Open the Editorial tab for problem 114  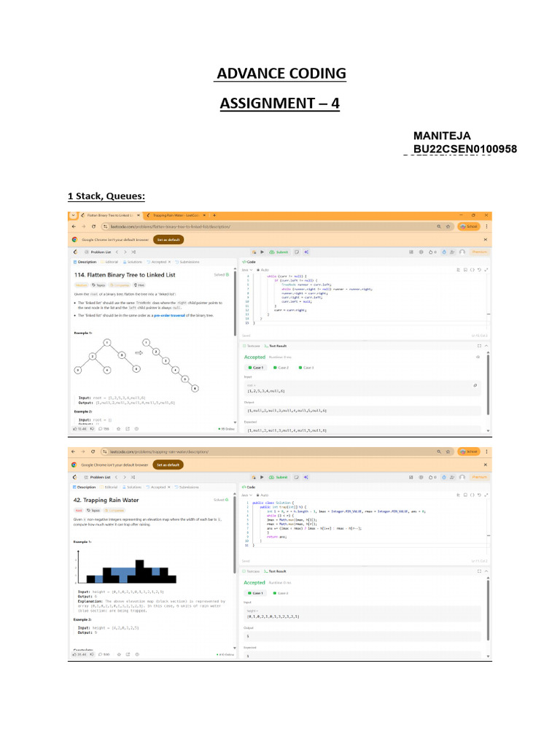point(109,262)
